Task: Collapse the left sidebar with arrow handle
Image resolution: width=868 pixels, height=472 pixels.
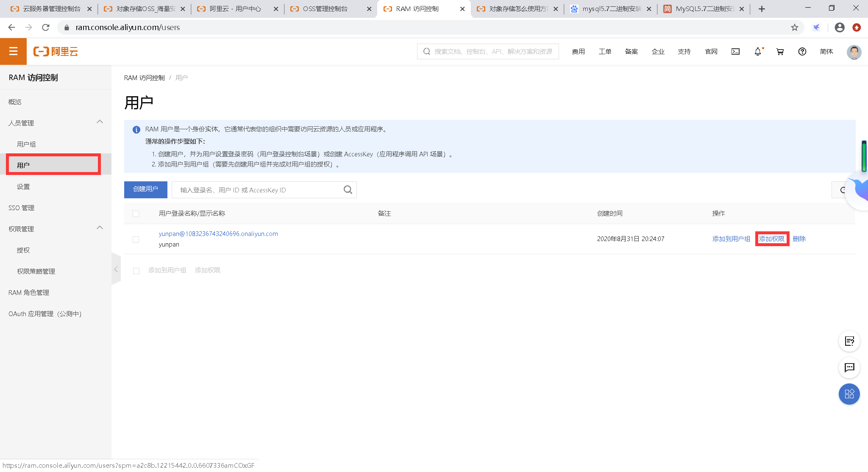Action: point(116,269)
